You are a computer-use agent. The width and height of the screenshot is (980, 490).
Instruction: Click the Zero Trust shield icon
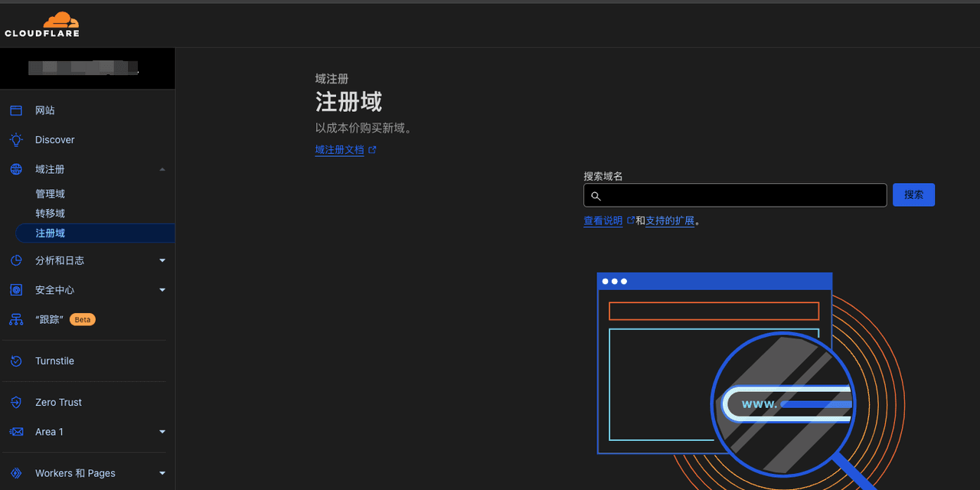[x=16, y=402]
